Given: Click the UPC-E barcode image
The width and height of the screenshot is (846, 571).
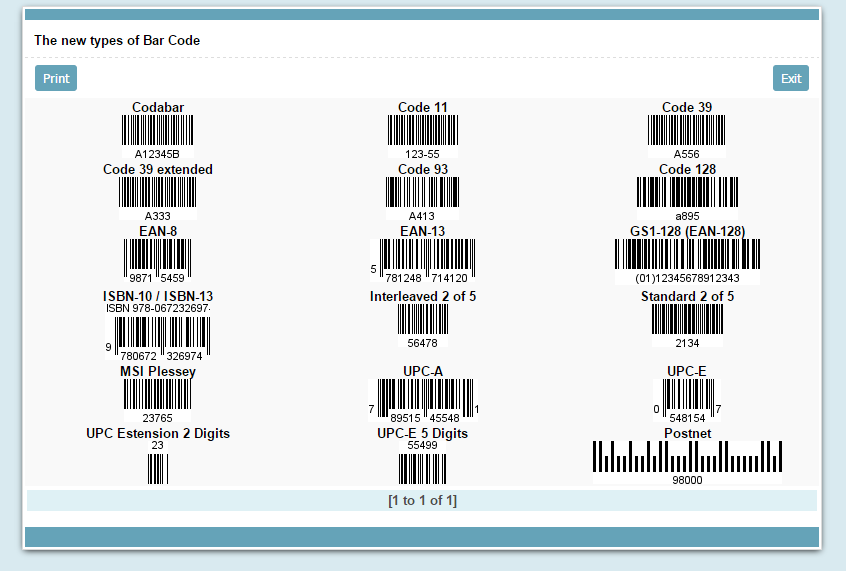Looking at the screenshot, I should pos(687,397).
